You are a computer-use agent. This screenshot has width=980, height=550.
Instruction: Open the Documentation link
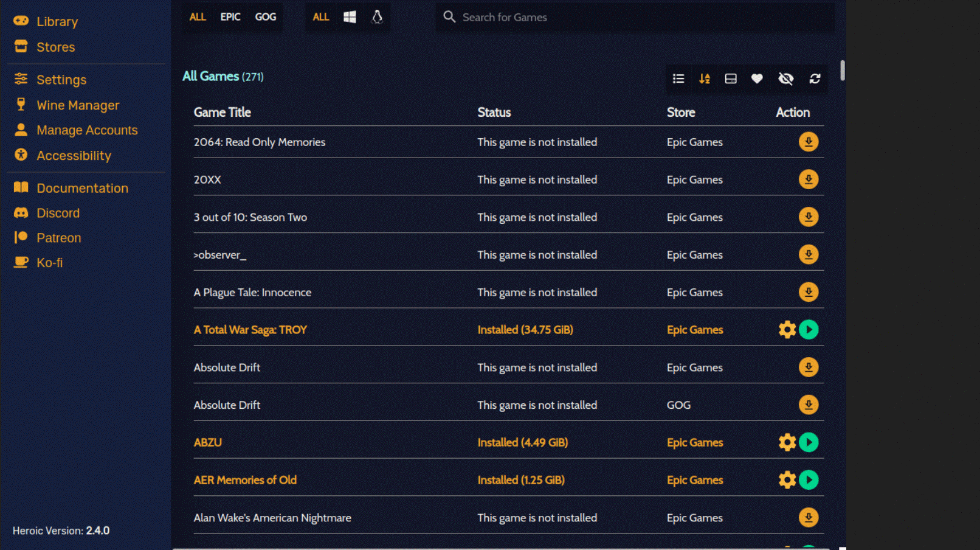pyautogui.click(x=71, y=188)
